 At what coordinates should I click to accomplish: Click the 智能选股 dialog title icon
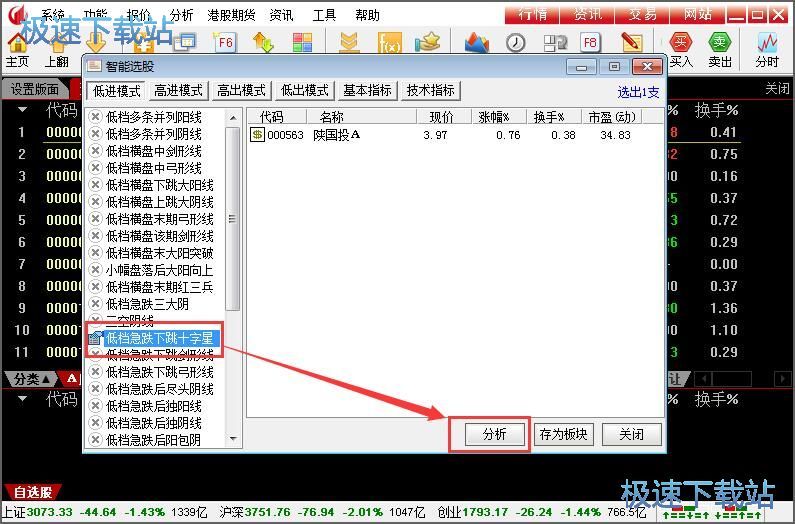click(x=94, y=66)
